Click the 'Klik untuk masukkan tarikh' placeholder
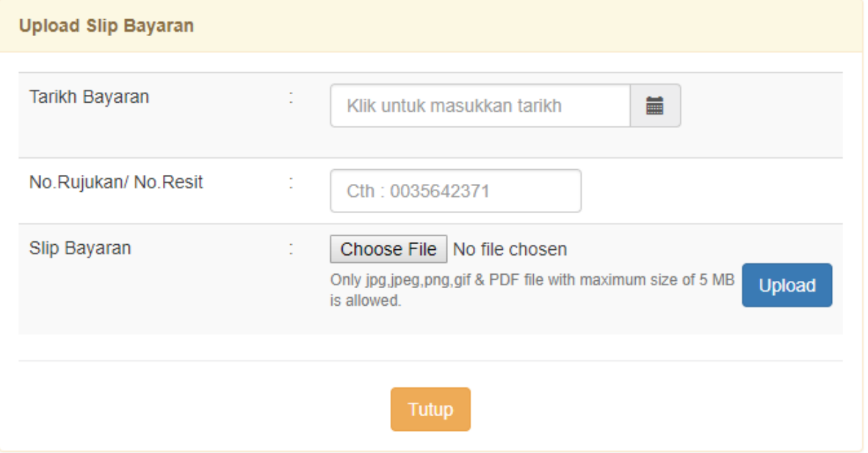 (454, 106)
